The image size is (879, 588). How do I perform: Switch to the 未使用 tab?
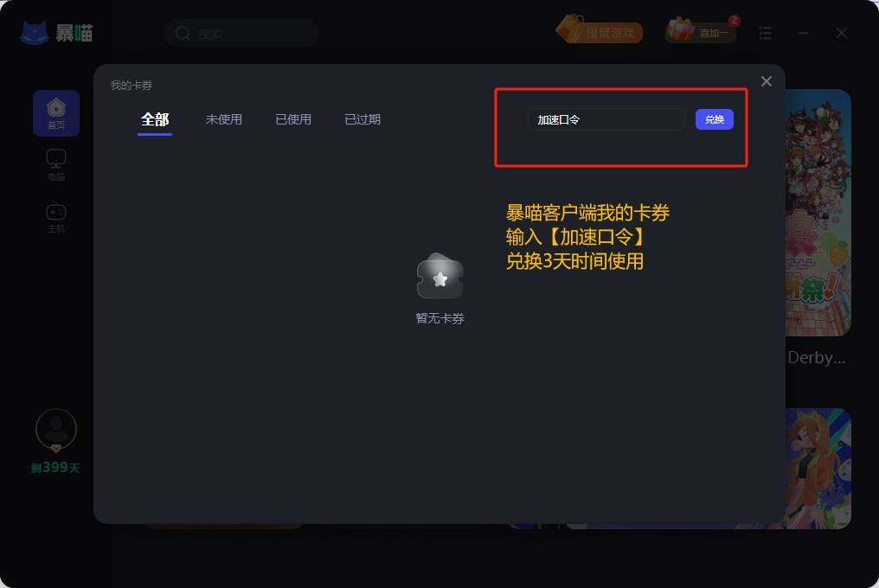tap(224, 119)
